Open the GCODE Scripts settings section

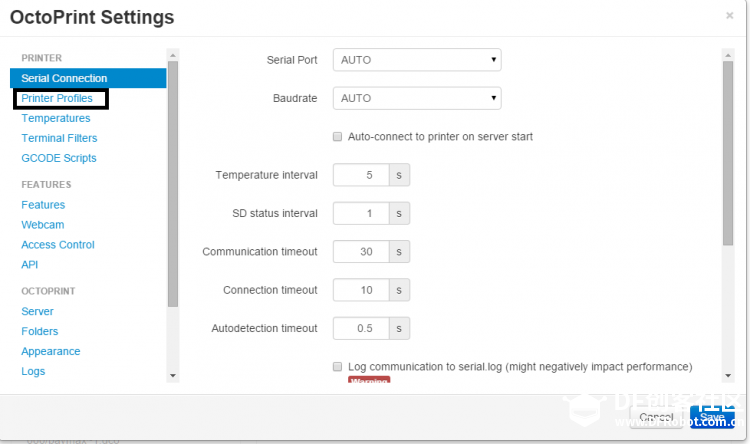(x=59, y=158)
